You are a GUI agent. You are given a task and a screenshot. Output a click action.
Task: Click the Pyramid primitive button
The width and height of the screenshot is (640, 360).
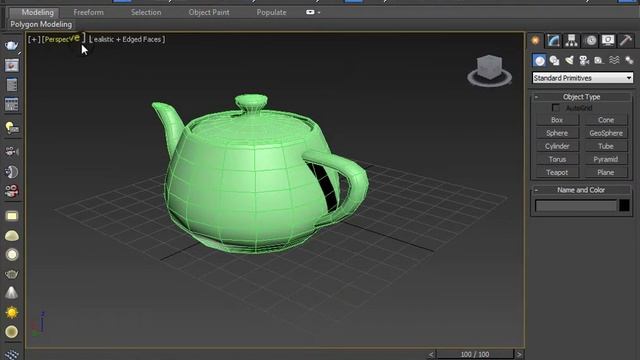pyautogui.click(x=606, y=159)
